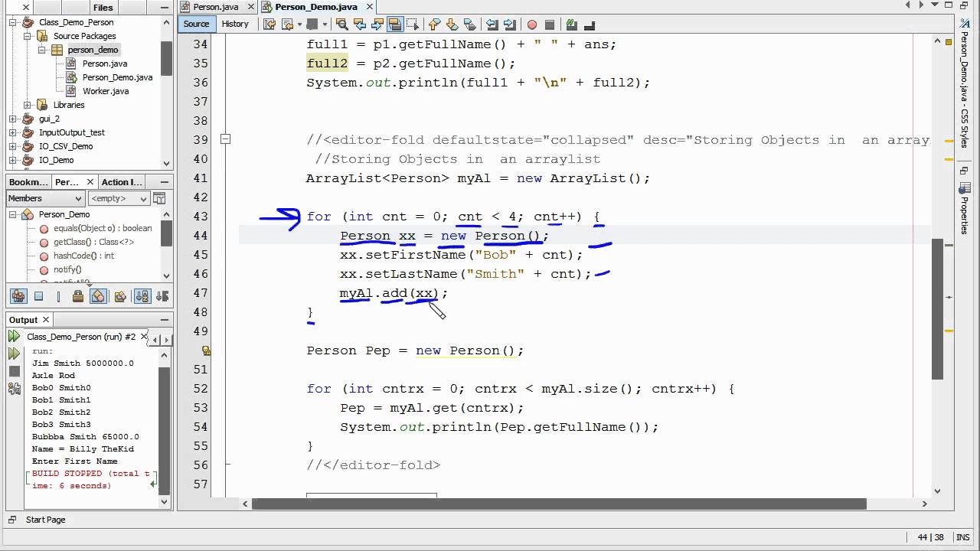This screenshot has height=551, width=980.
Task: Toggle Show Inherited Members filter
Action: tap(18, 296)
